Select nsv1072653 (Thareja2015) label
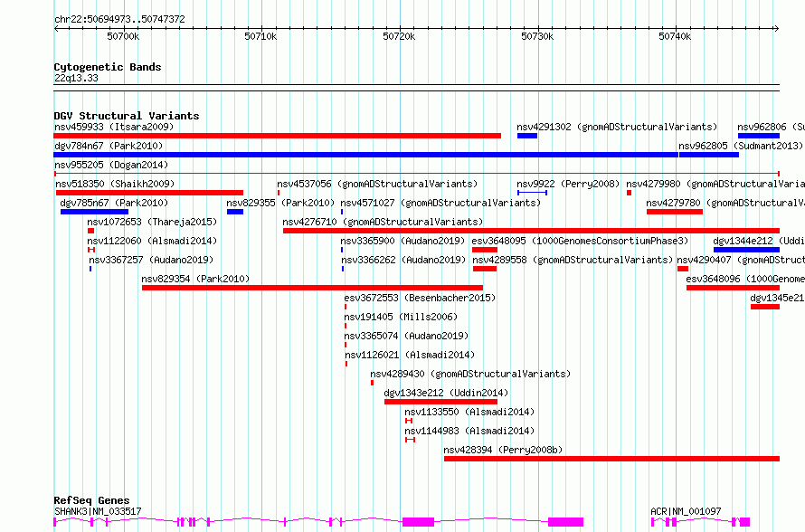This screenshot has height=532, width=805. point(152,222)
